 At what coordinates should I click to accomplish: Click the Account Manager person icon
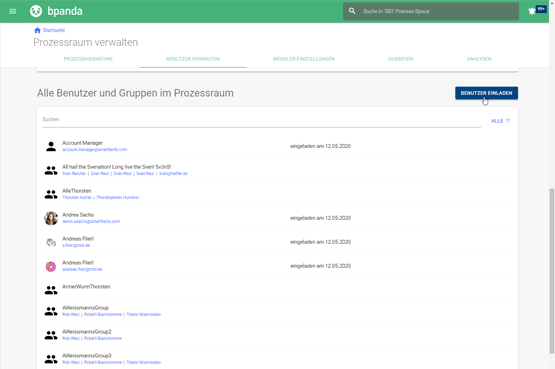51,146
